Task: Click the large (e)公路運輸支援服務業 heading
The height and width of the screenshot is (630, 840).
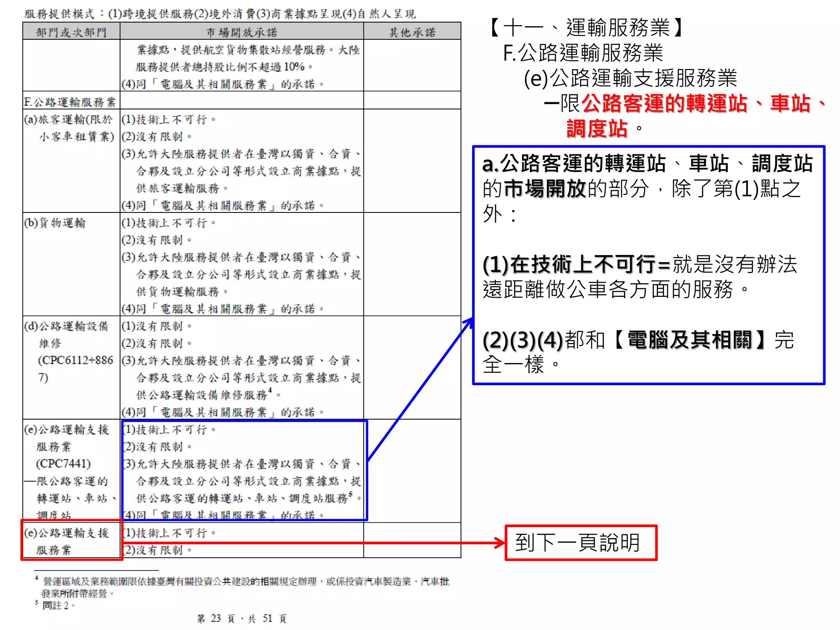Action: point(630,78)
